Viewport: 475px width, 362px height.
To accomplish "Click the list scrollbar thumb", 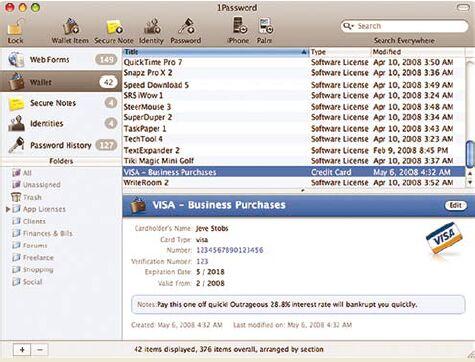I will [470, 154].
